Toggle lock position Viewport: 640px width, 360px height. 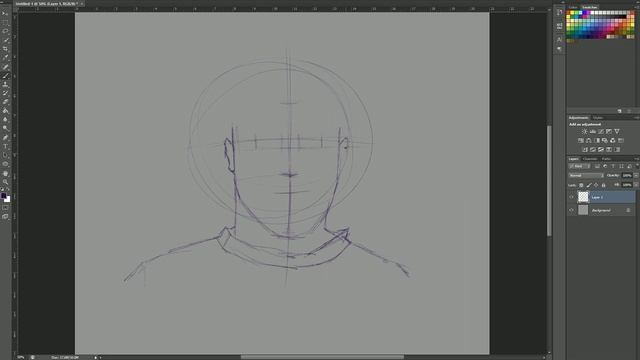coord(596,185)
